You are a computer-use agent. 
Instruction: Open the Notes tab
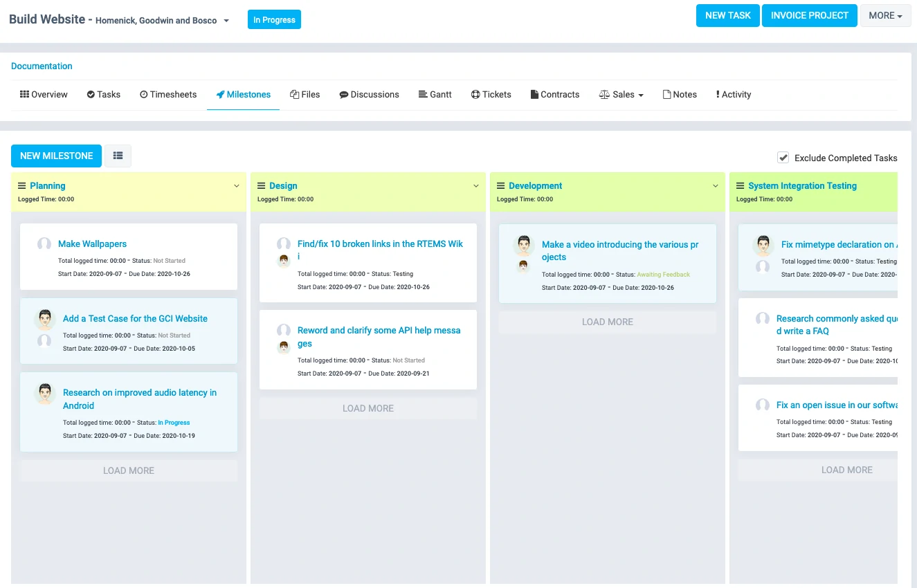680,94
